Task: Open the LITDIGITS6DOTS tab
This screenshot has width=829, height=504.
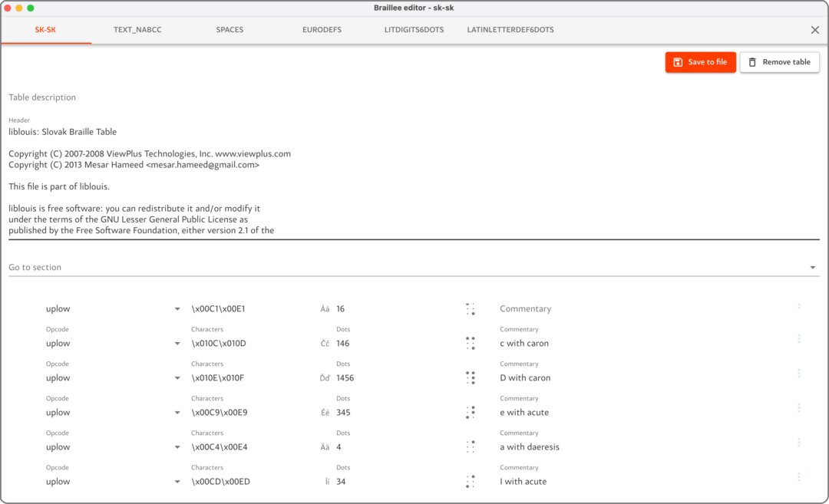Action: (x=414, y=30)
